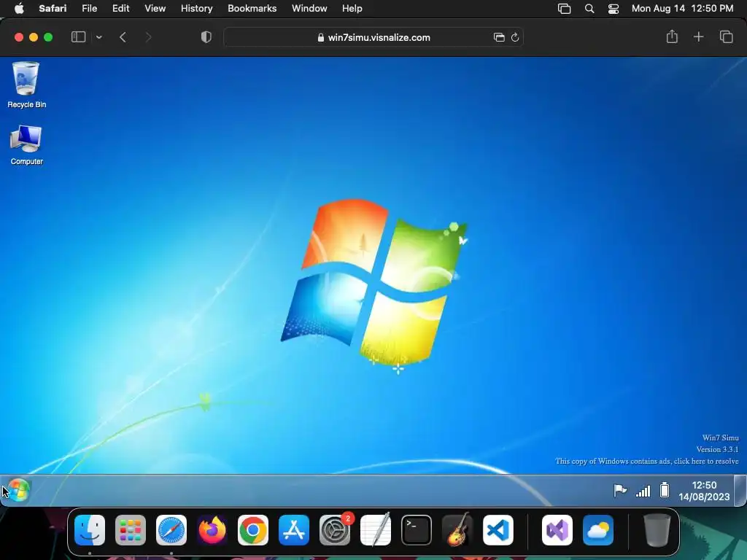Open the Help menu

pos(352,8)
